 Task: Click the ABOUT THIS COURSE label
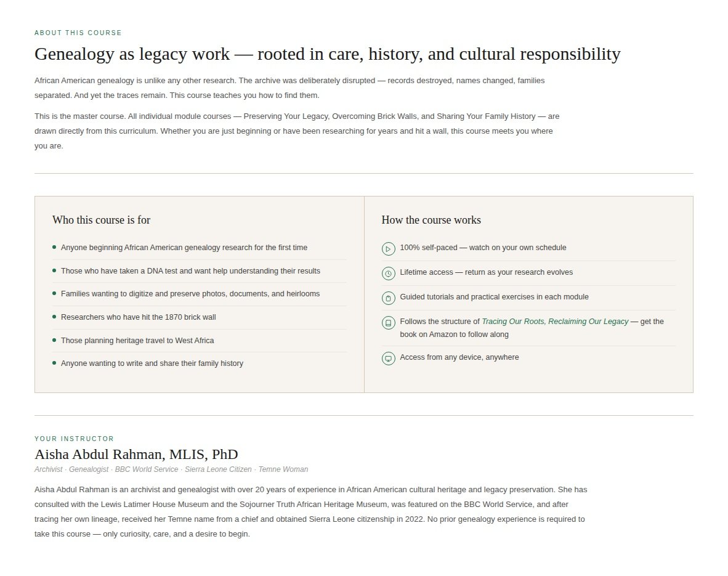click(x=78, y=33)
